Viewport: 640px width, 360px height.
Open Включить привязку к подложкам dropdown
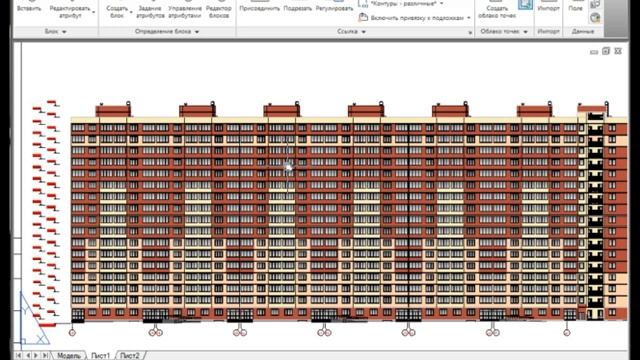click(469, 18)
